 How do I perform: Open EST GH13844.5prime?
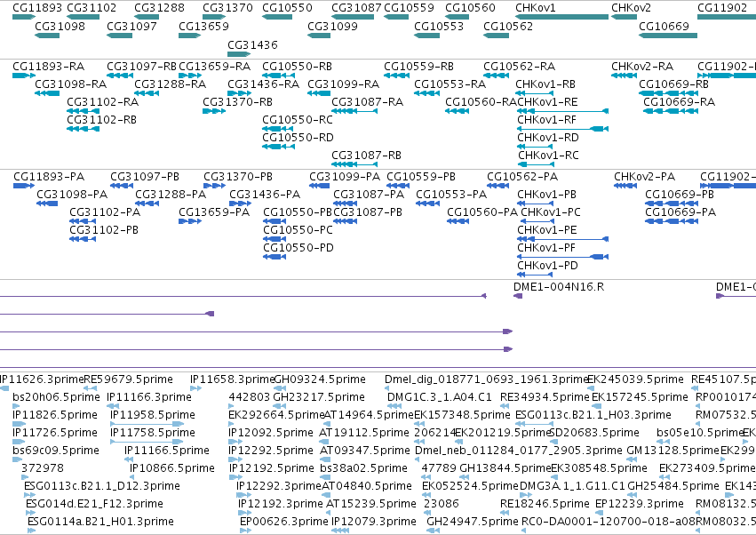pyautogui.click(x=505, y=468)
